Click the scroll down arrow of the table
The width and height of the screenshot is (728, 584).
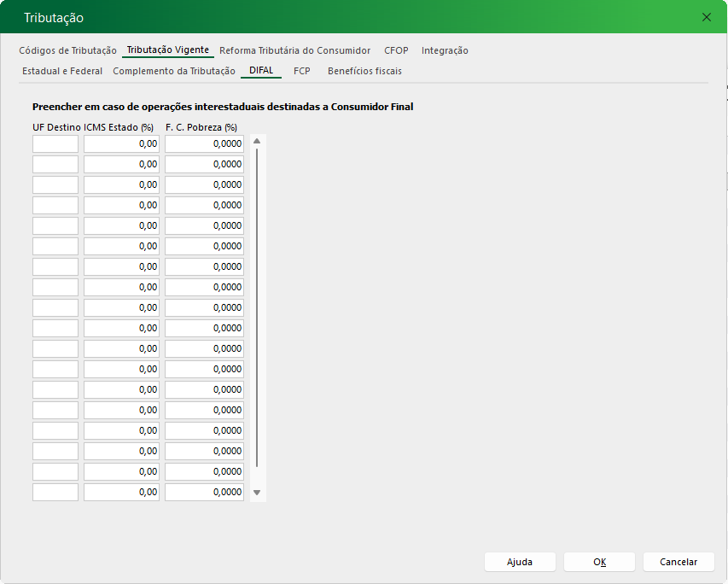pyautogui.click(x=257, y=493)
